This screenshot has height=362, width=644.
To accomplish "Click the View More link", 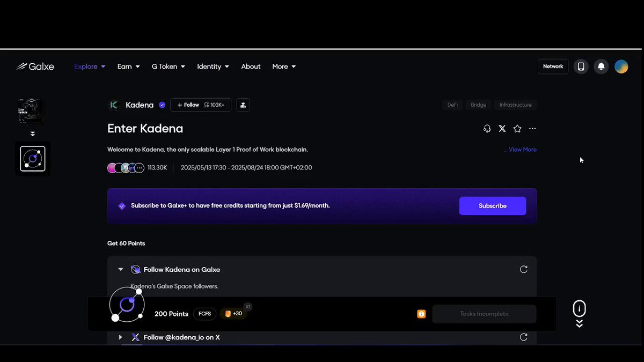I will pos(523,150).
